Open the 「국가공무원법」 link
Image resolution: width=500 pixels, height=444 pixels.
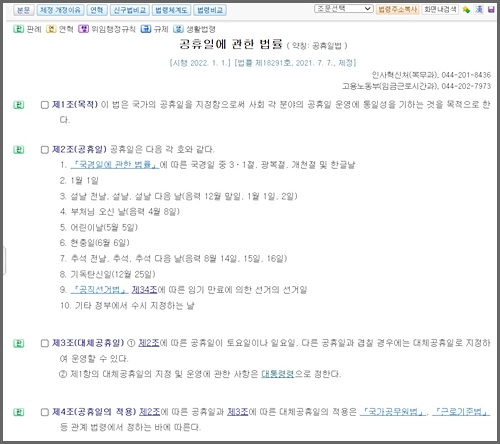(x=393, y=412)
